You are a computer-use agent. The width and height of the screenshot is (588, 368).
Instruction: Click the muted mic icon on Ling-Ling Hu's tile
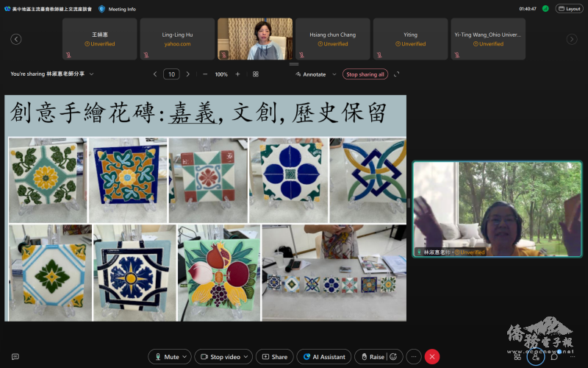pyautogui.click(x=146, y=54)
